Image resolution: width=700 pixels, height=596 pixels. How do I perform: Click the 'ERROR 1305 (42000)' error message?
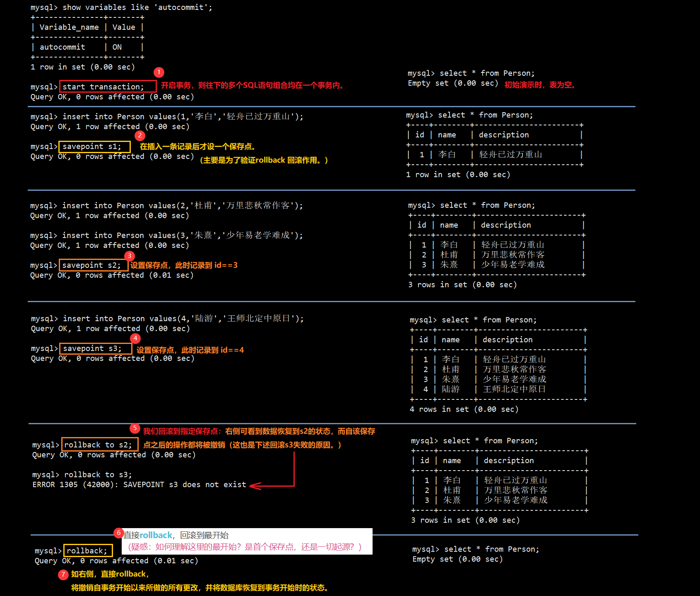point(139,484)
